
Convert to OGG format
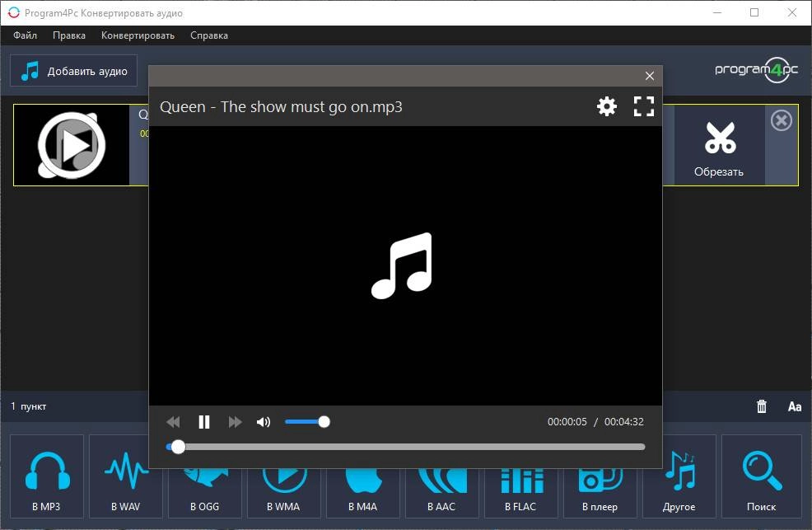[x=205, y=493]
